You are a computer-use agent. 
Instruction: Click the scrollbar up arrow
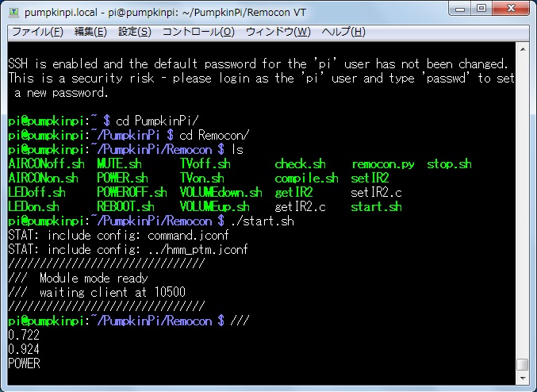click(x=523, y=49)
